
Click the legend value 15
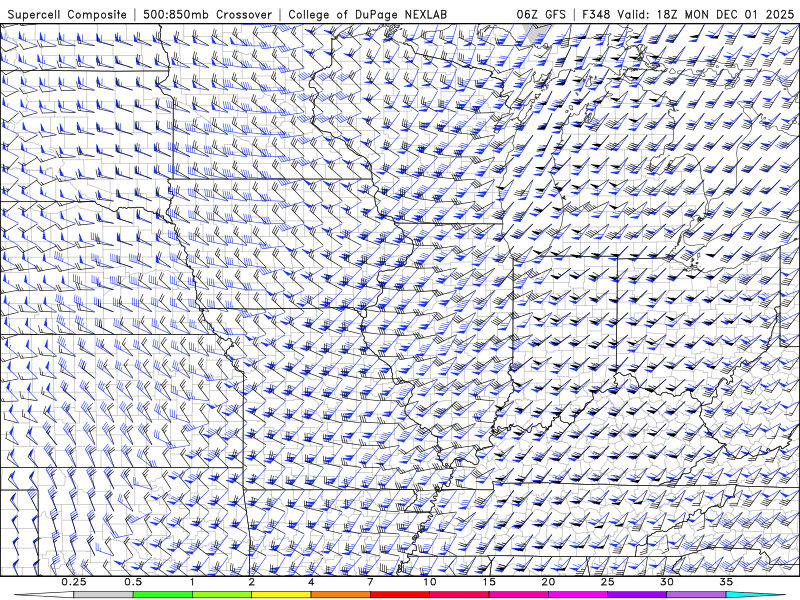click(489, 582)
